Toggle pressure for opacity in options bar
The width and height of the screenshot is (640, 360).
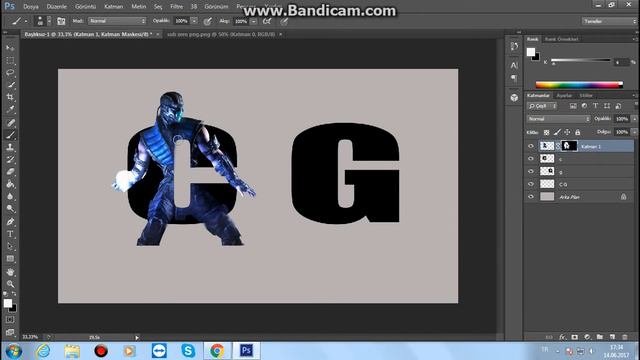pos(208,21)
